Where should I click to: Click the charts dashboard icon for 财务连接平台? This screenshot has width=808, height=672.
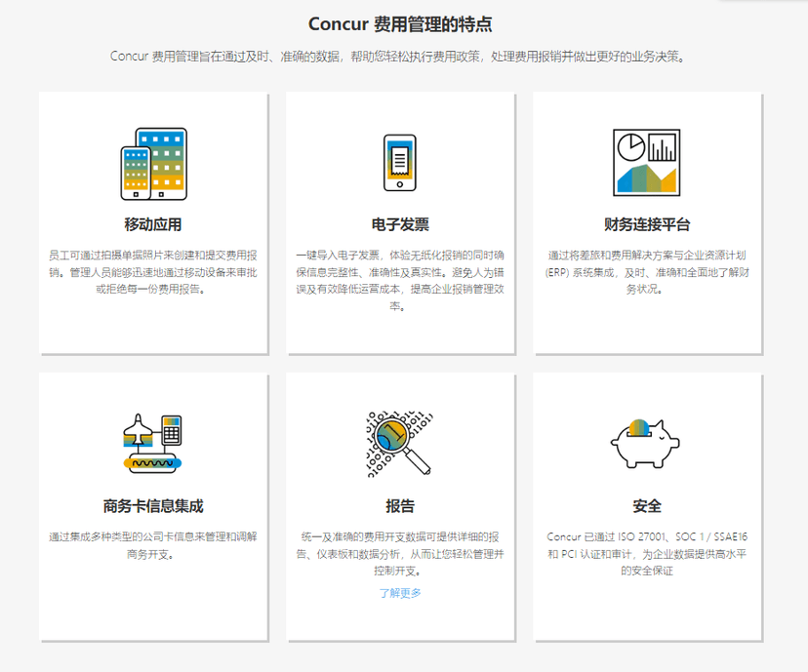646,162
